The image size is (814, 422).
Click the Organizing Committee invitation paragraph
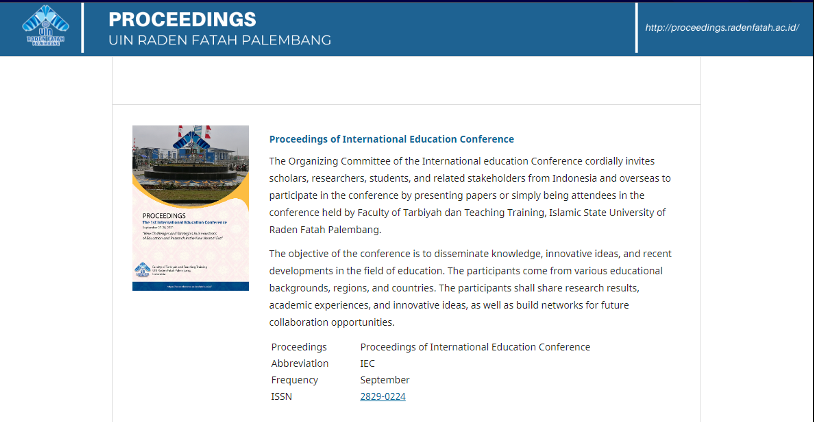(470, 195)
